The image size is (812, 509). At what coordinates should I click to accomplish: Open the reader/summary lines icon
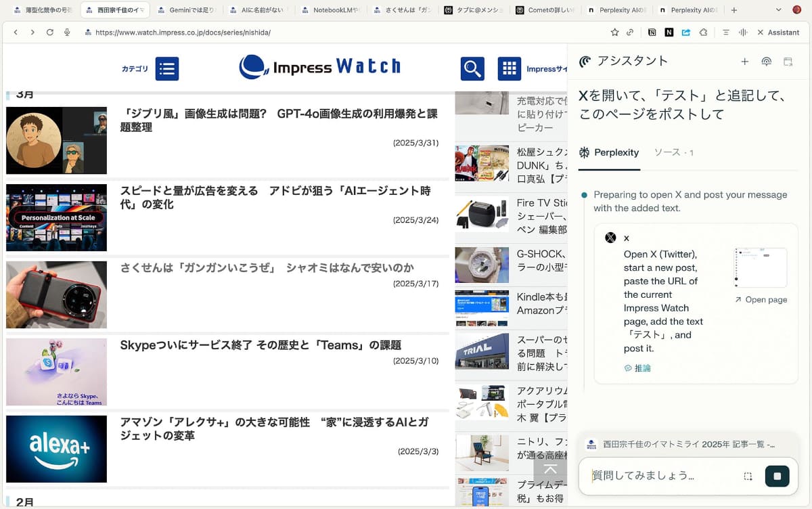click(x=726, y=32)
